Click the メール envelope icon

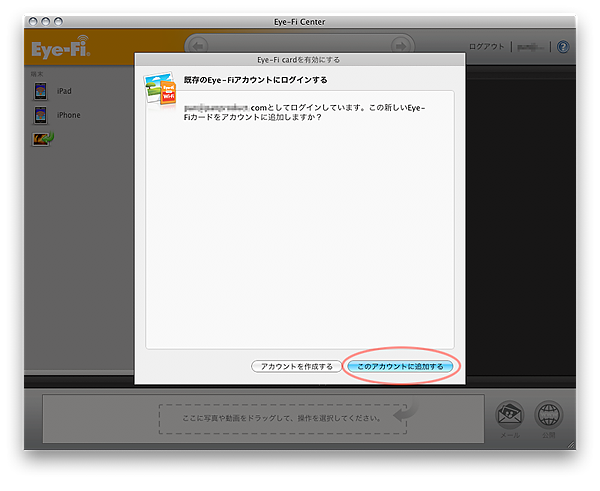510,414
